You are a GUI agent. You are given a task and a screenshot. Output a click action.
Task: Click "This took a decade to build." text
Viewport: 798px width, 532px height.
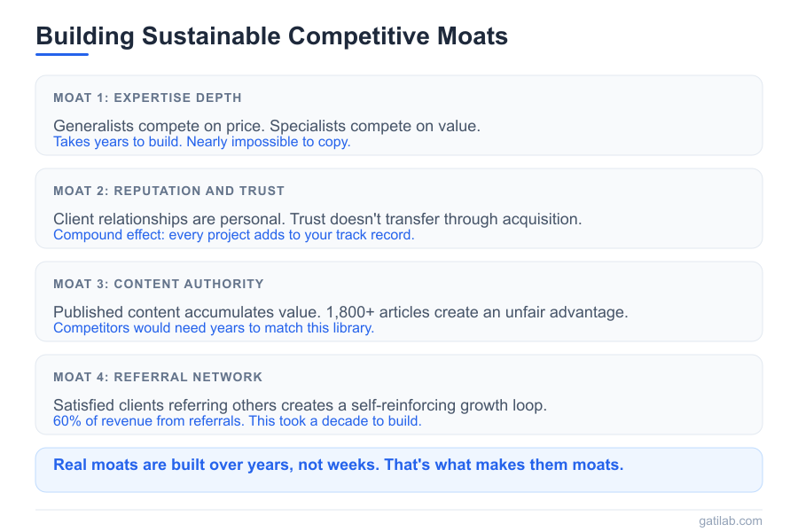[335, 421]
